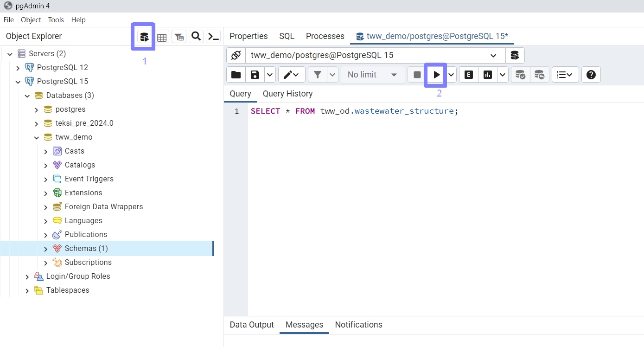The height and width of the screenshot is (347, 644).
Task: Expand the PostgreSQL 12 server
Action: point(18,68)
